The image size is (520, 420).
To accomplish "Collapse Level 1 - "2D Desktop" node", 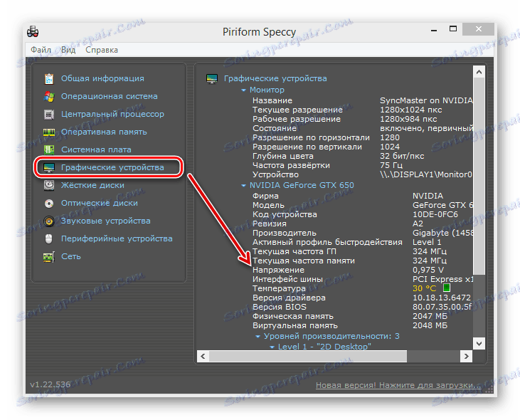I will [x=272, y=347].
